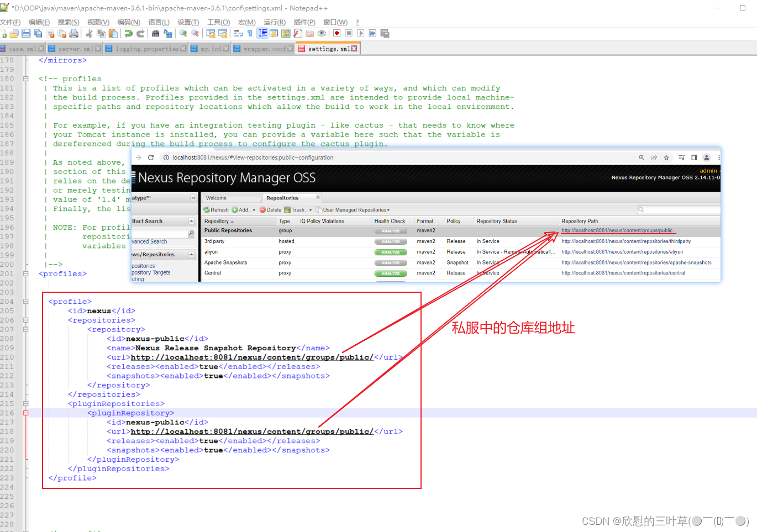Click the Open file toolbar icon
This screenshot has width=757, height=532.
point(14,33)
